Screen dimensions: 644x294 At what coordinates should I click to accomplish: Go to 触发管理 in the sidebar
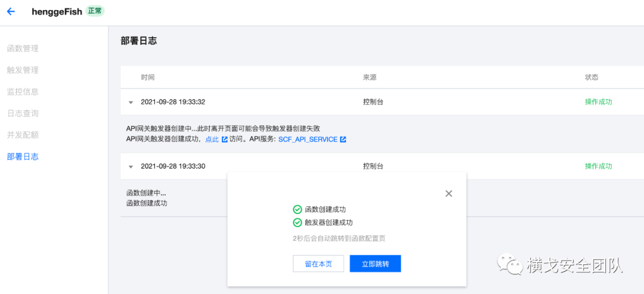pos(23,70)
